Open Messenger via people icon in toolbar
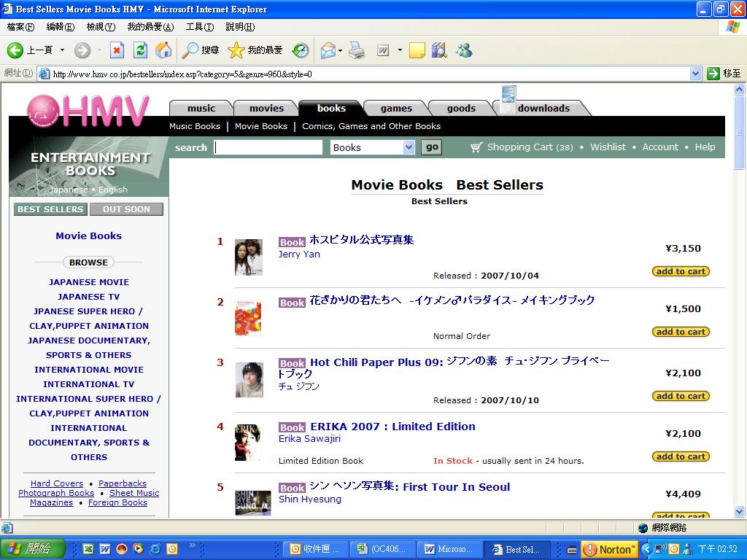747x560 pixels. [x=464, y=50]
